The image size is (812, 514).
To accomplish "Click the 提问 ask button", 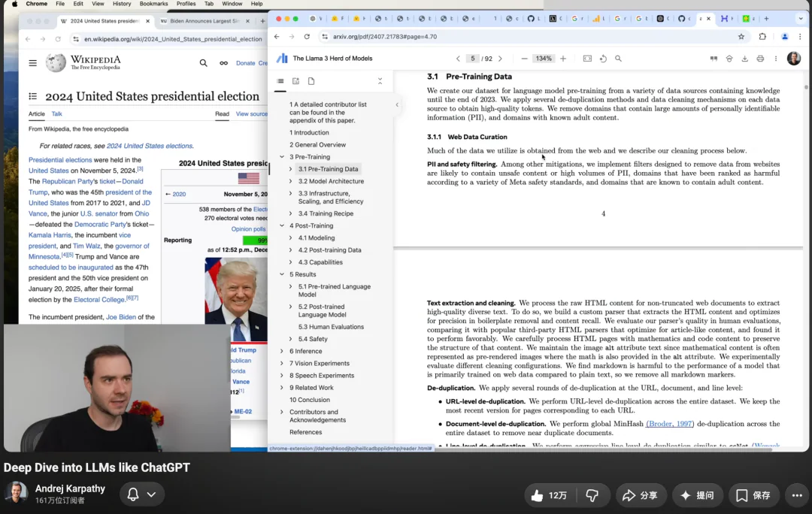I will point(697,495).
